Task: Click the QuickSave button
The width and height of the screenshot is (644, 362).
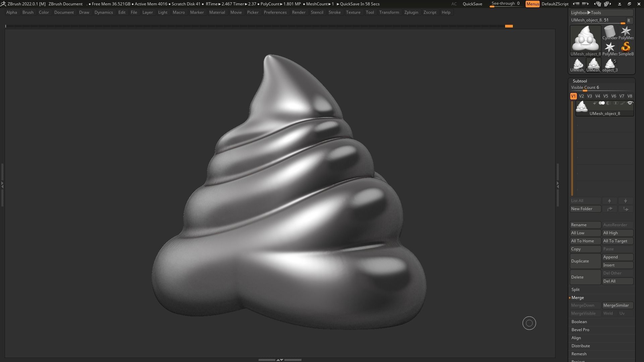Action: pyautogui.click(x=472, y=4)
